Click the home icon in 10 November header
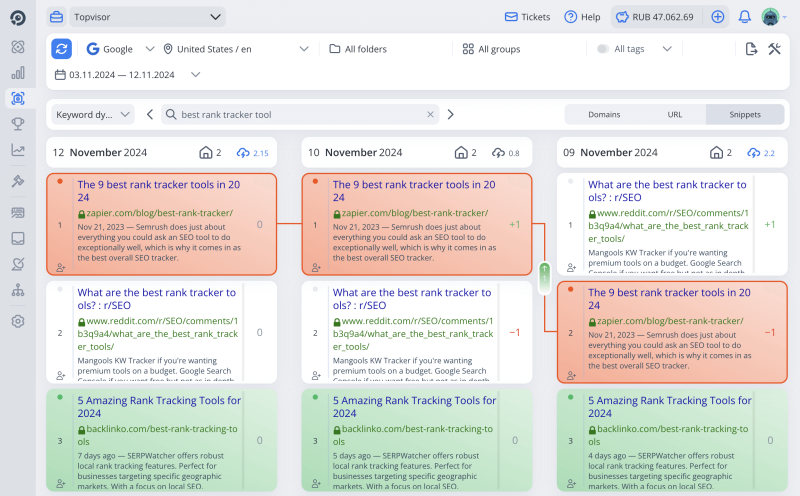The width and height of the screenshot is (800, 496). click(x=461, y=153)
